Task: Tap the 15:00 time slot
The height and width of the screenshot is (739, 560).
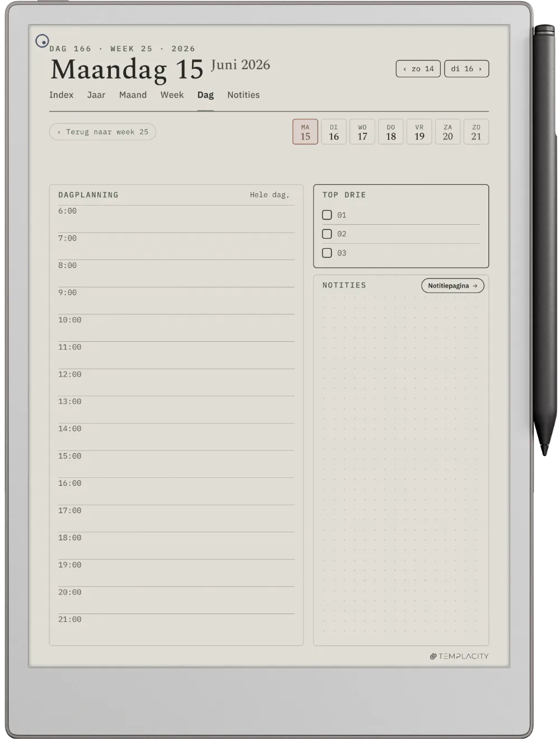Action: point(176,464)
